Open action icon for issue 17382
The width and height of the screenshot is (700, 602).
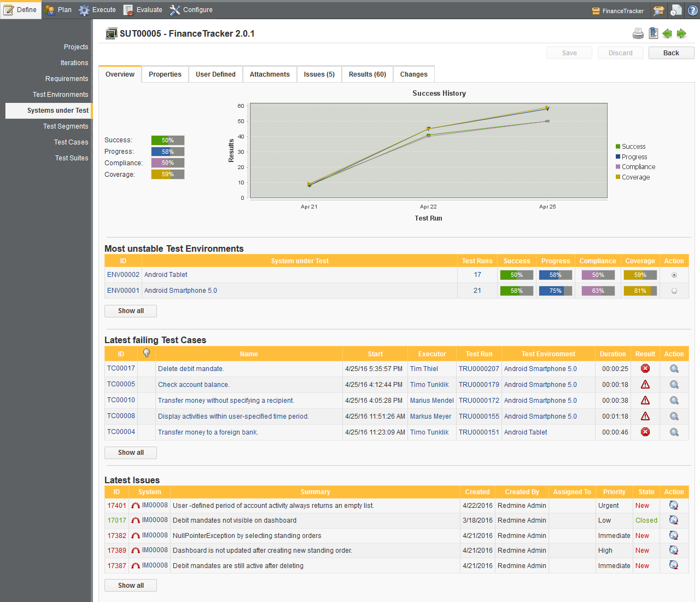pos(674,535)
